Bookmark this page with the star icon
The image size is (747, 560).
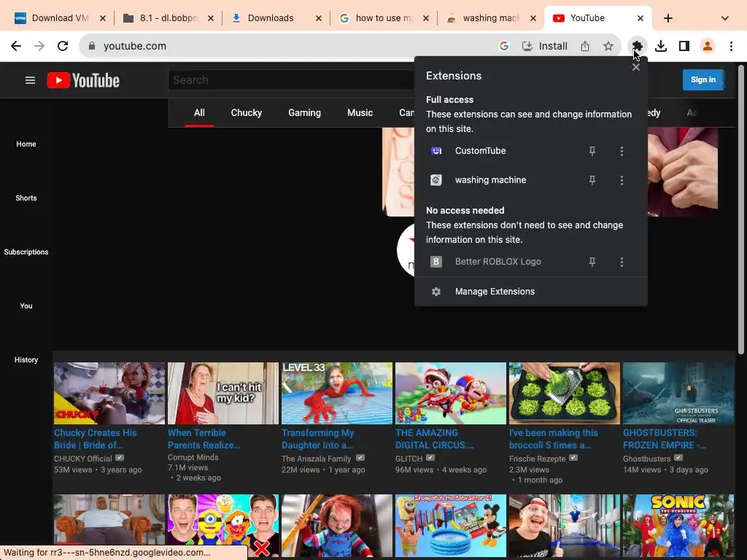coord(608,46)
